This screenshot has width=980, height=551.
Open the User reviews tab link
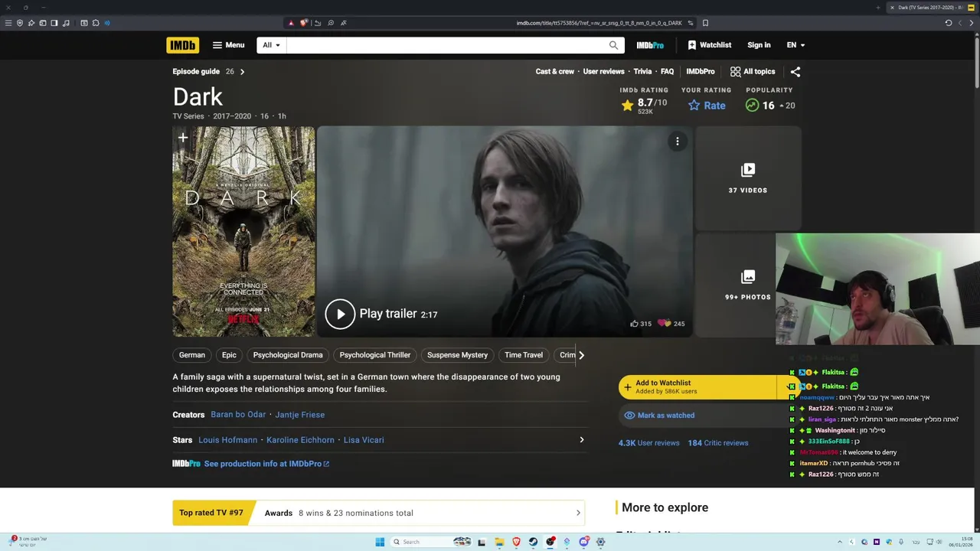[x=604, y=71]
